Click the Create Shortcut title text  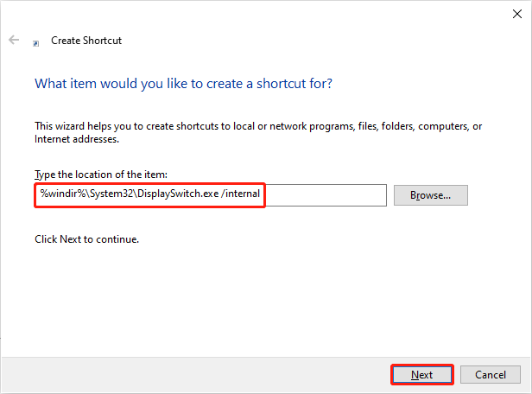point(86,40)
